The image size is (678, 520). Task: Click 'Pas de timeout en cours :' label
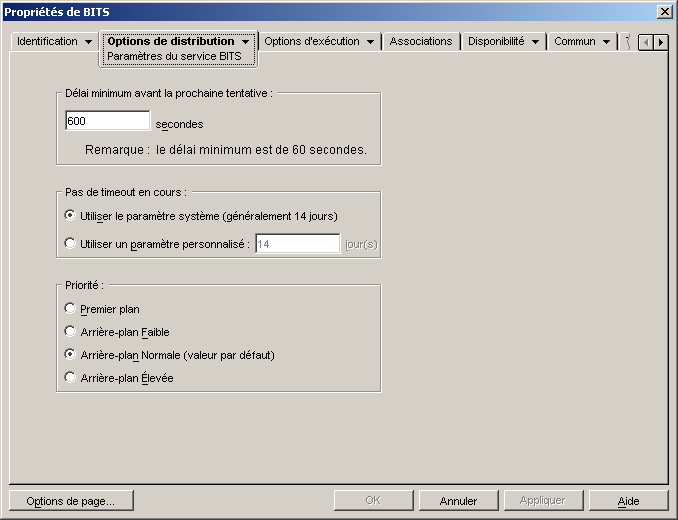click(126, 192)
